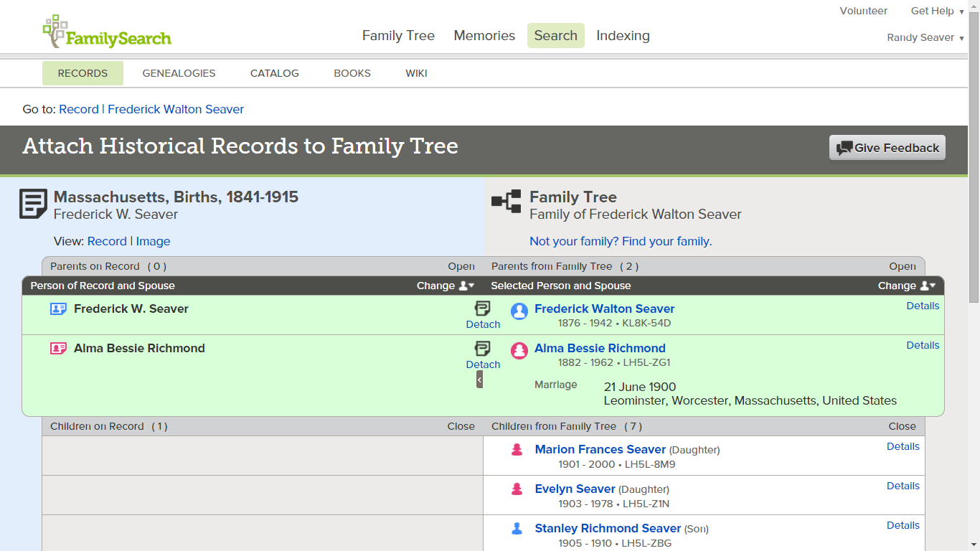
Task: Show Details for Frederick Walton Seaver
Action: (x=923, y=306)
